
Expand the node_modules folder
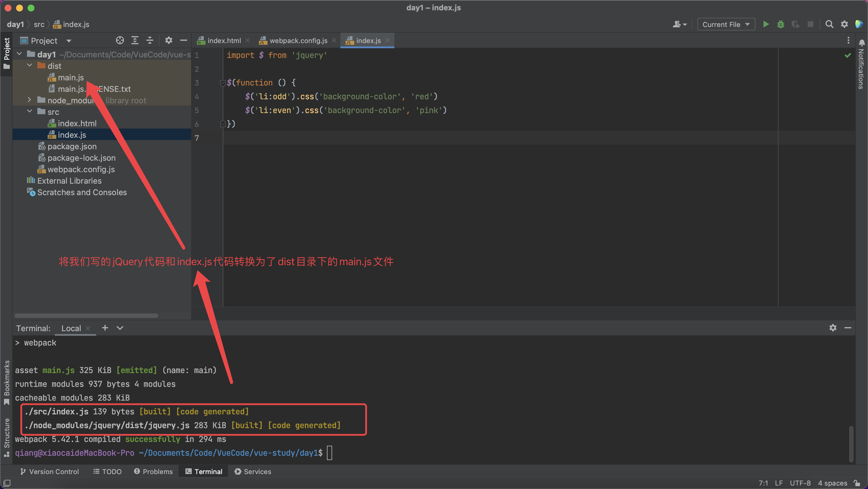pyautogui.click(x=30, y=100)
